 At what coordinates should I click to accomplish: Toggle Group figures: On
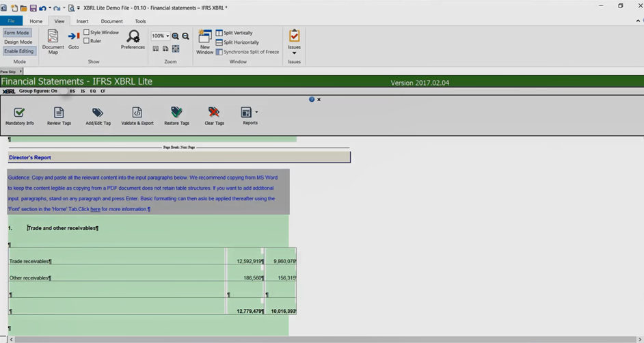click(38, 91)
